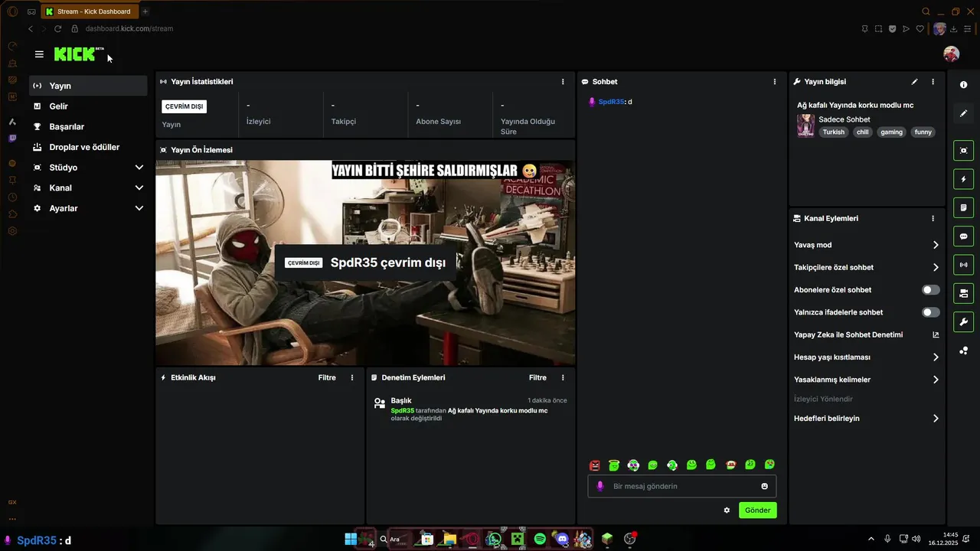Open Sohbet panel three-dot menu
Screen dimensions: 980x551
coord(775,82)
